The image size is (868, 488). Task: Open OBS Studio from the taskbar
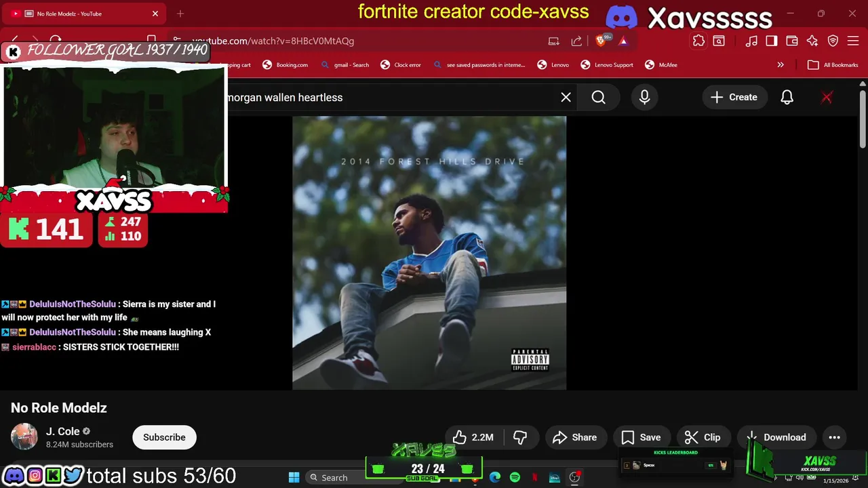tap(574, 477)
